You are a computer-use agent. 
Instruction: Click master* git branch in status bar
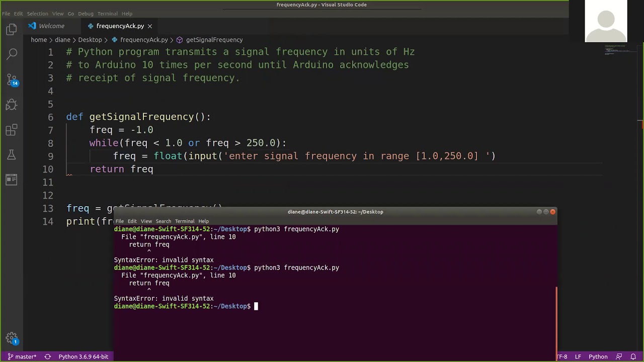click(22, 356)
